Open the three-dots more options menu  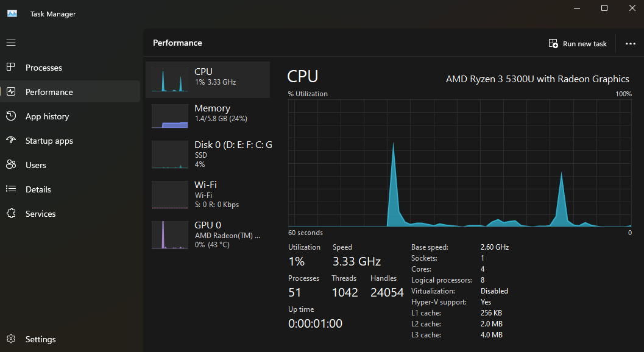(x=630, y=43)
